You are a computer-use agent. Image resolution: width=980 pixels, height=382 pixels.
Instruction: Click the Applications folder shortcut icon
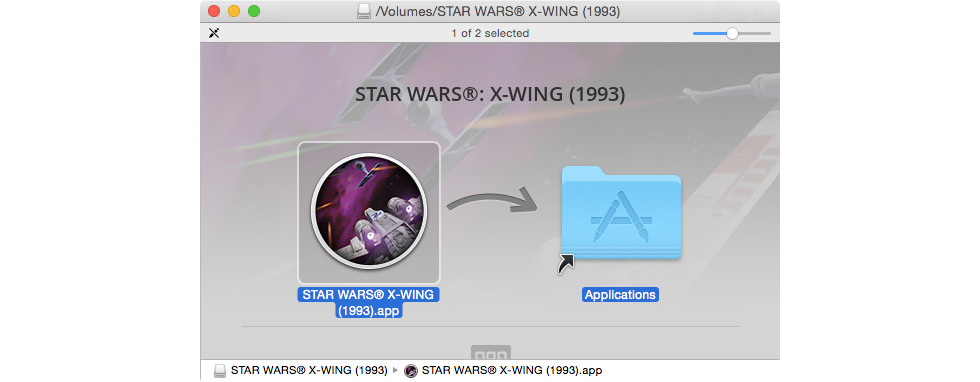pos(621,213)
